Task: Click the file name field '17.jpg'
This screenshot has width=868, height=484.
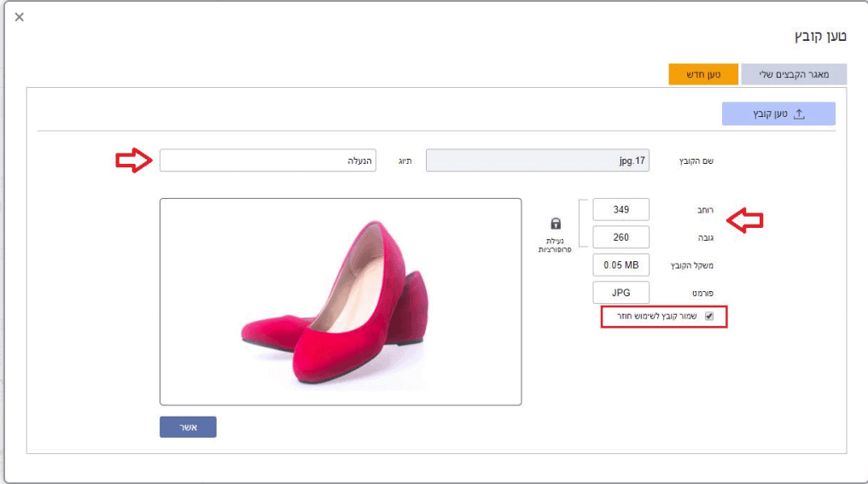Action: [x=538, y=160]
